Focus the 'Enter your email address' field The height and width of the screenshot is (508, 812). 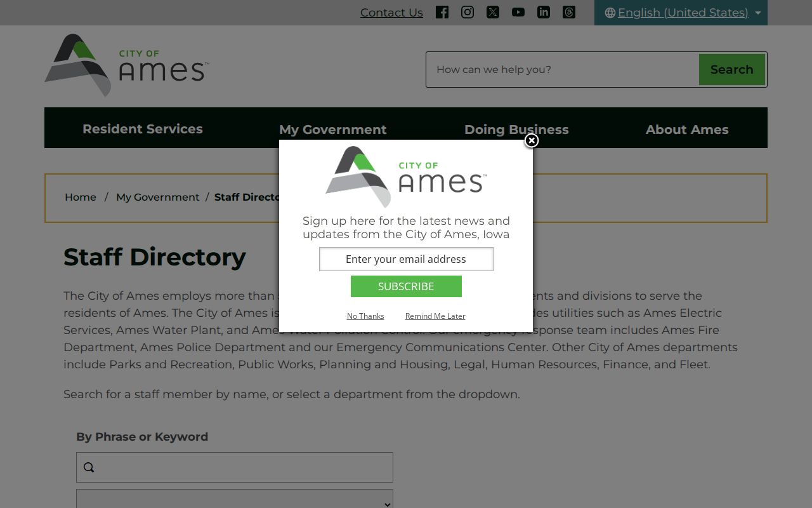[406, 259]
